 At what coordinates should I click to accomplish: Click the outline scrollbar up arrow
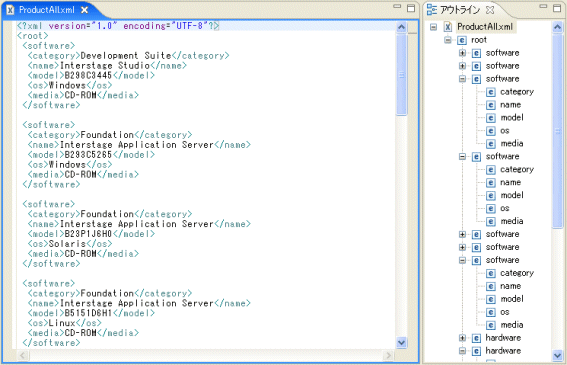pos(557,27)
